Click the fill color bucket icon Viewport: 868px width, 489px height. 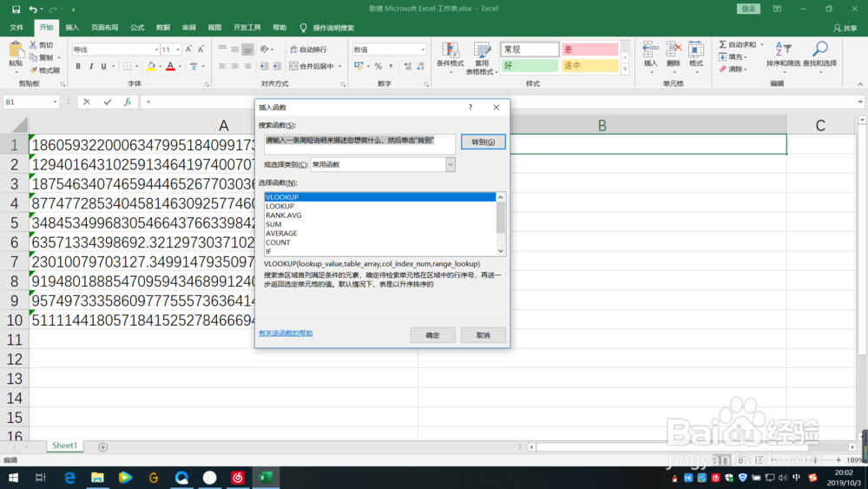point(150,67)
